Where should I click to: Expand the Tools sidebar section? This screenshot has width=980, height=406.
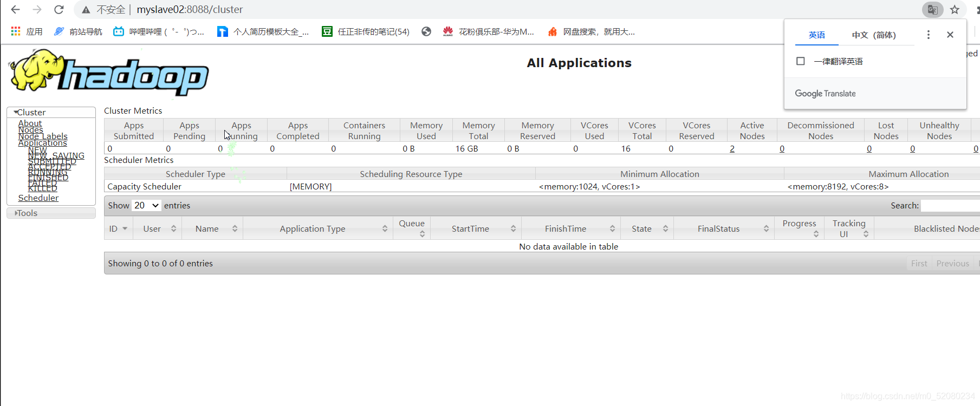(x=51, y=213)
